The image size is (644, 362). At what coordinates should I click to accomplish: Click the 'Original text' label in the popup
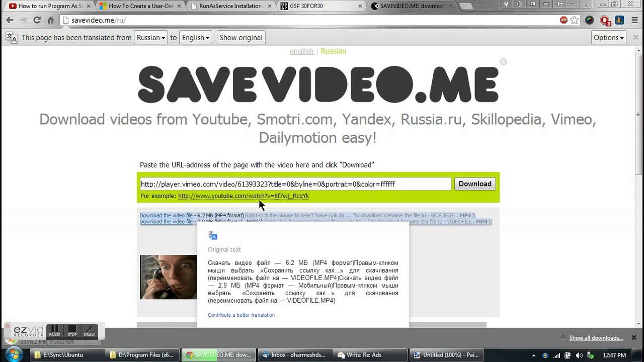224,249
